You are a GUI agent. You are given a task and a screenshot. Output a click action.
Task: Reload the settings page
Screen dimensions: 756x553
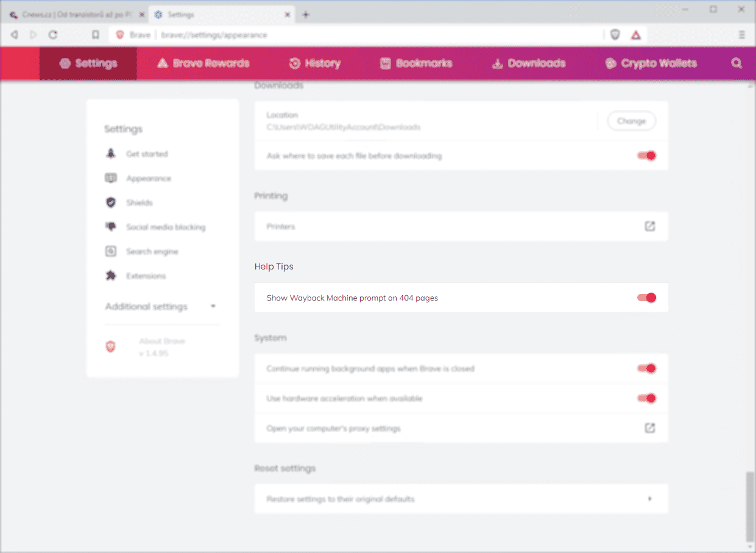(53, 35)
